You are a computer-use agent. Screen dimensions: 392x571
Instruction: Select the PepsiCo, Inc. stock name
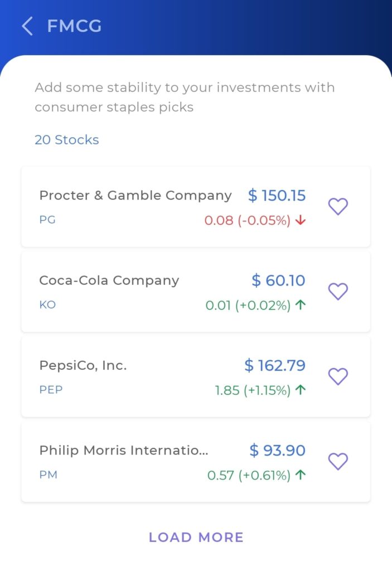coord(83,365)
